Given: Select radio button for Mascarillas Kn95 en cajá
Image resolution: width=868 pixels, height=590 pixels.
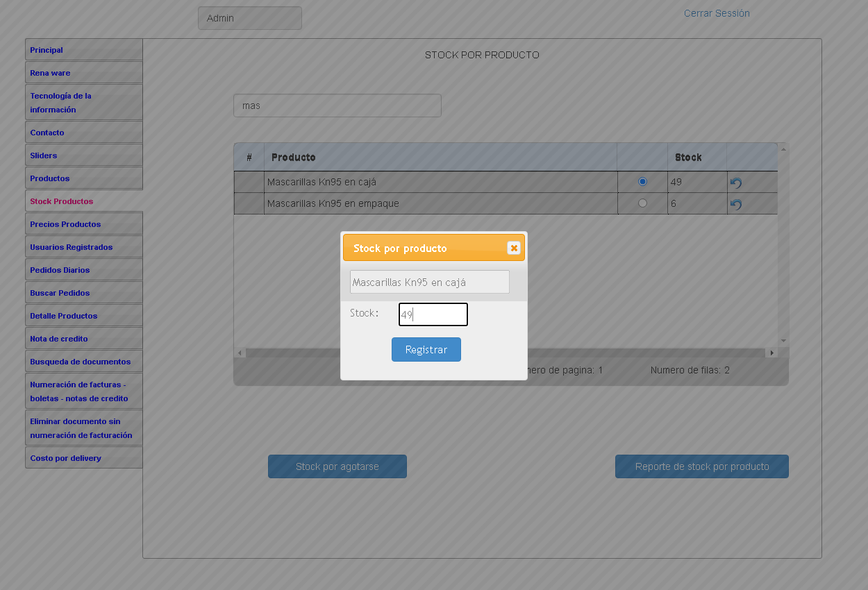Looking at the screenshot, I should [642, 182].
